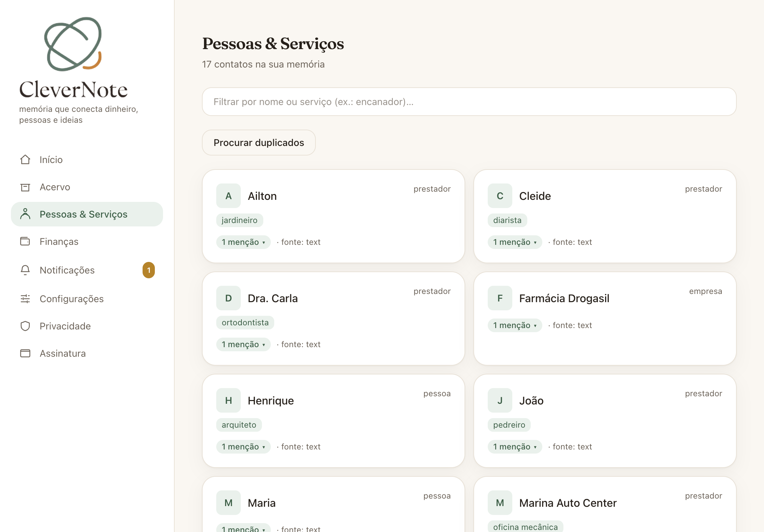Image resolution: width=764 pixels, height=532 pixels.
Task: Click the notification count badge
Action: click(149, 270)
